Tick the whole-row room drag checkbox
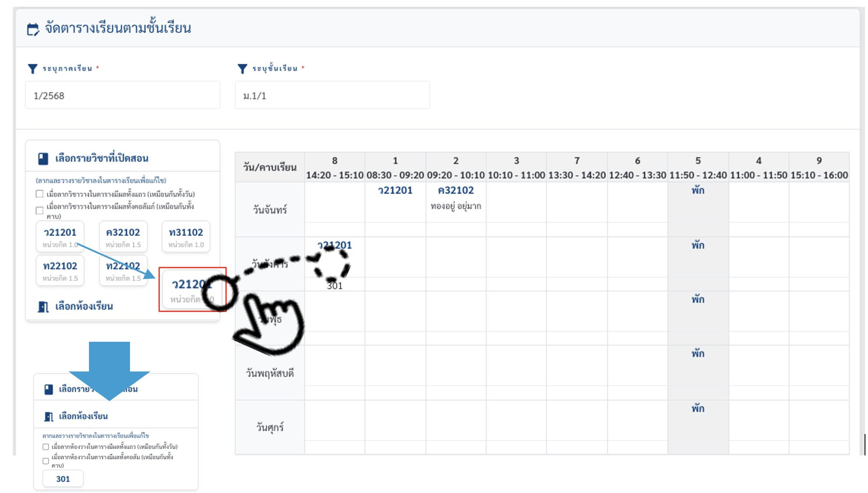The height and width of the screenshot is (493, 868). pyautogui.click(x=46, y=447)
